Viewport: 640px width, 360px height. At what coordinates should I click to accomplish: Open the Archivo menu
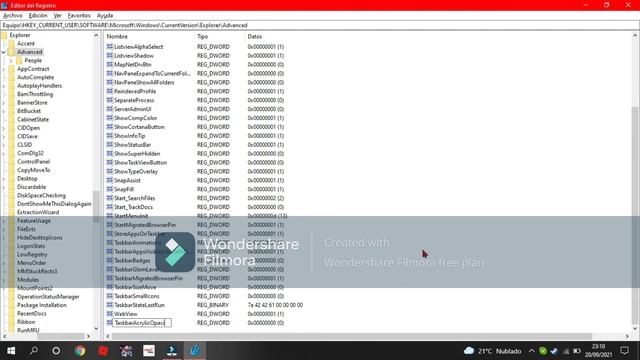coord(13,16)
